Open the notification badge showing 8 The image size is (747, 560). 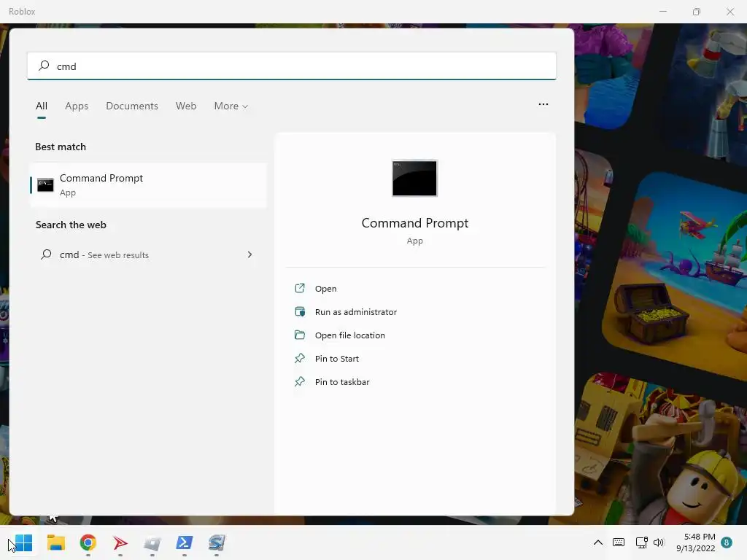[727, 542]
